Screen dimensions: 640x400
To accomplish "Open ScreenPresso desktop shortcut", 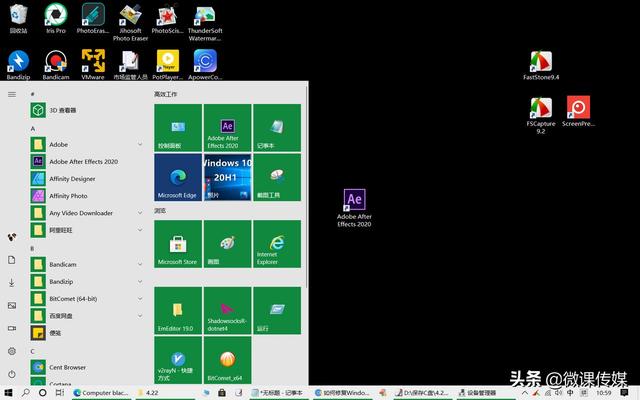I will 578,111.
